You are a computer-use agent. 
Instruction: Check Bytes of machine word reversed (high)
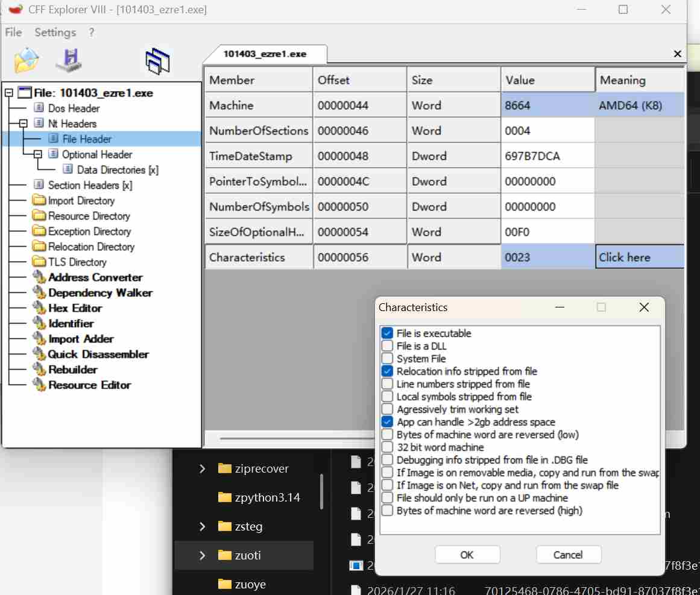(x=388, y=510)
